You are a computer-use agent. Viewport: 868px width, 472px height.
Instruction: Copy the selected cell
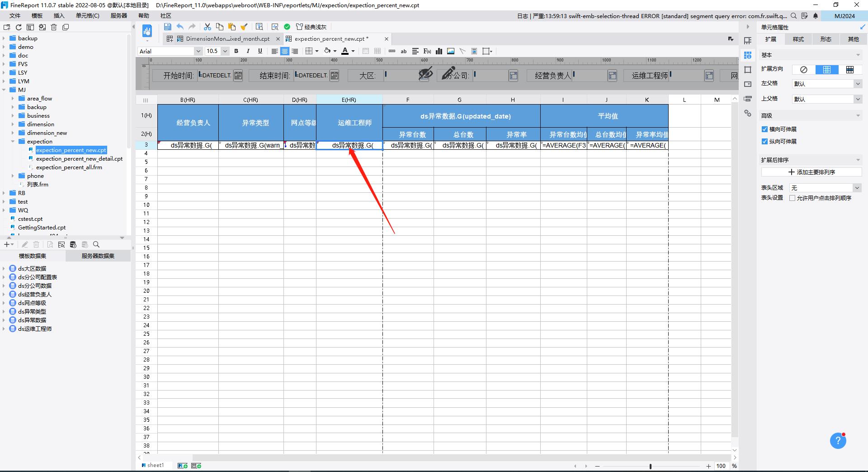coord(220,27)
